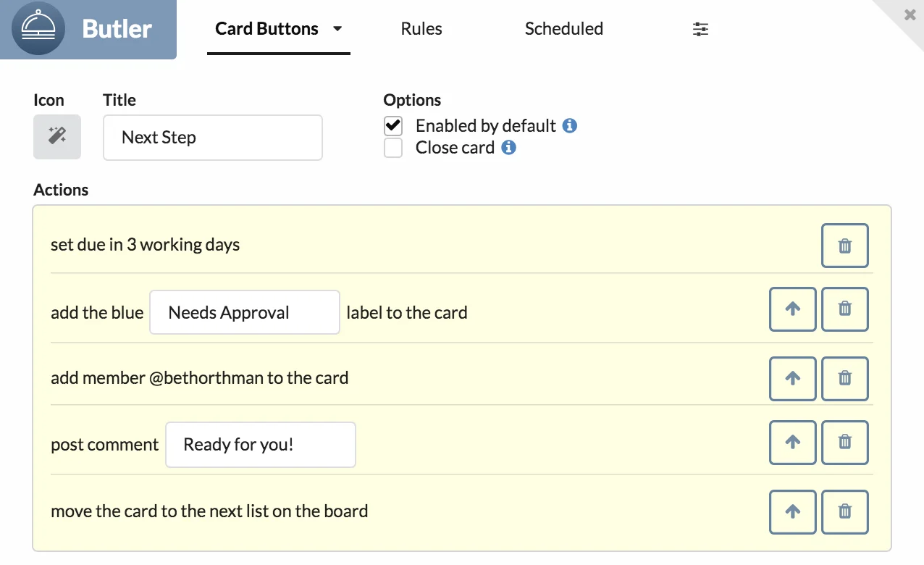Enable the 'Close card' option
The height and width of the screenshot is (565, 924).
[392, 148]
